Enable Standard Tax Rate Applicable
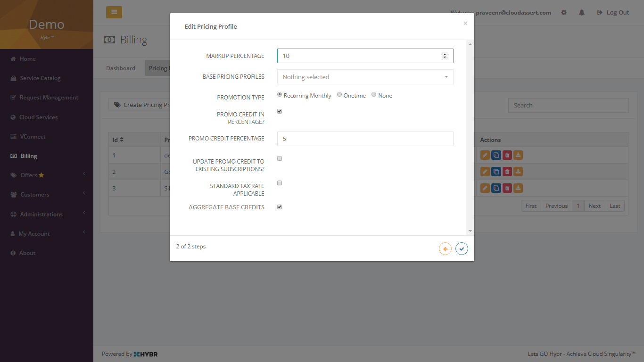 (x=280, y=183)
